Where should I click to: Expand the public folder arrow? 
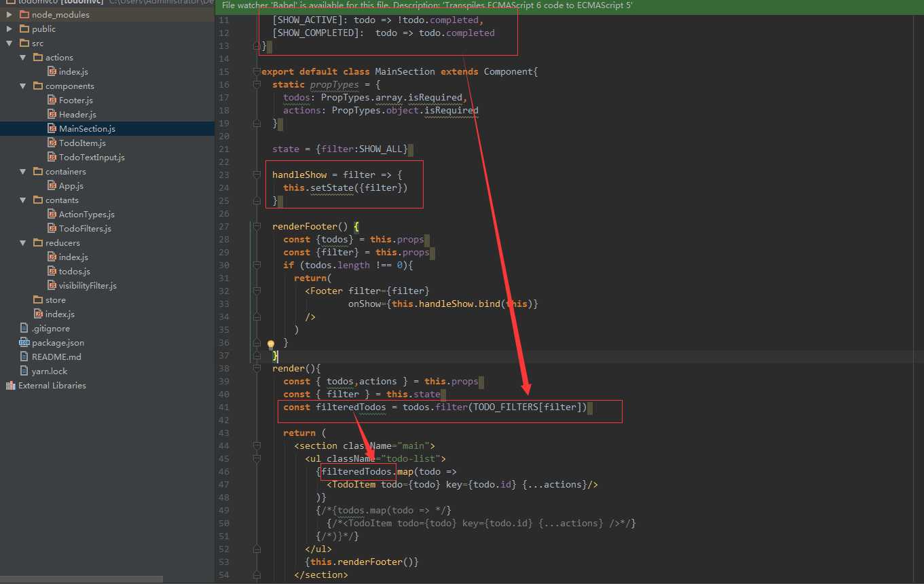10,29
